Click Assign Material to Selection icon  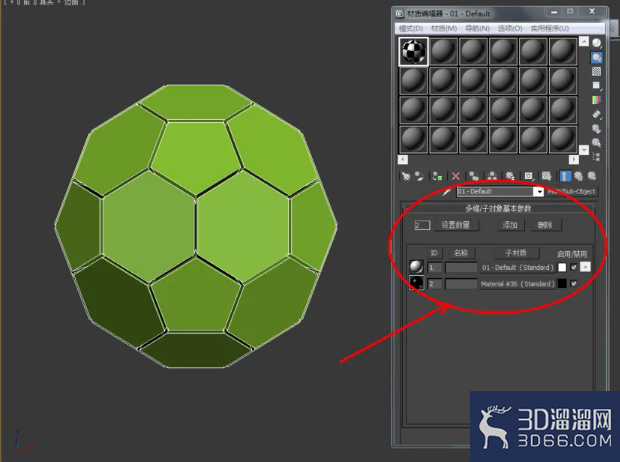pyautogui.click(x=437, y=176)
